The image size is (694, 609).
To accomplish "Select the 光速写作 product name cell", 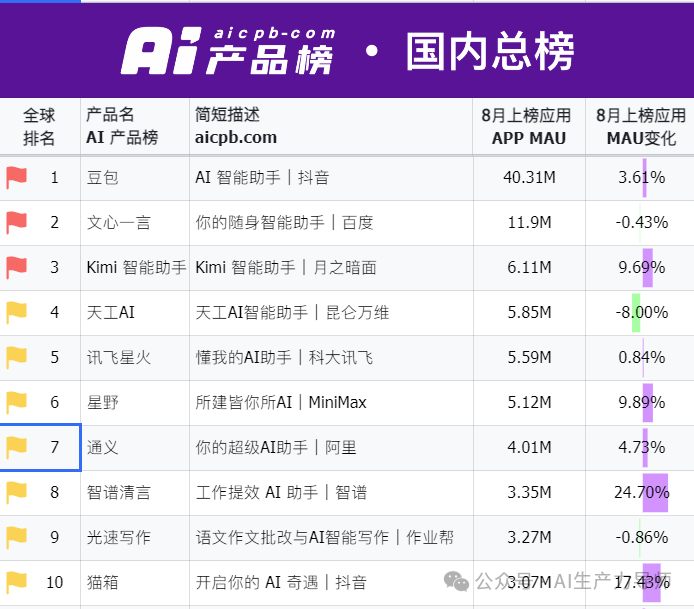I will coord(135,537).
